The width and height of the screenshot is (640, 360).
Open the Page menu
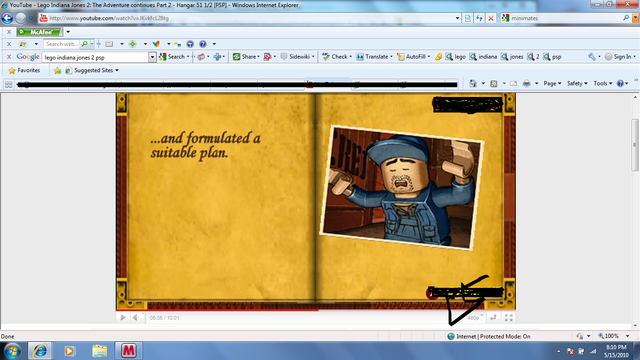(x=552, y=83)
